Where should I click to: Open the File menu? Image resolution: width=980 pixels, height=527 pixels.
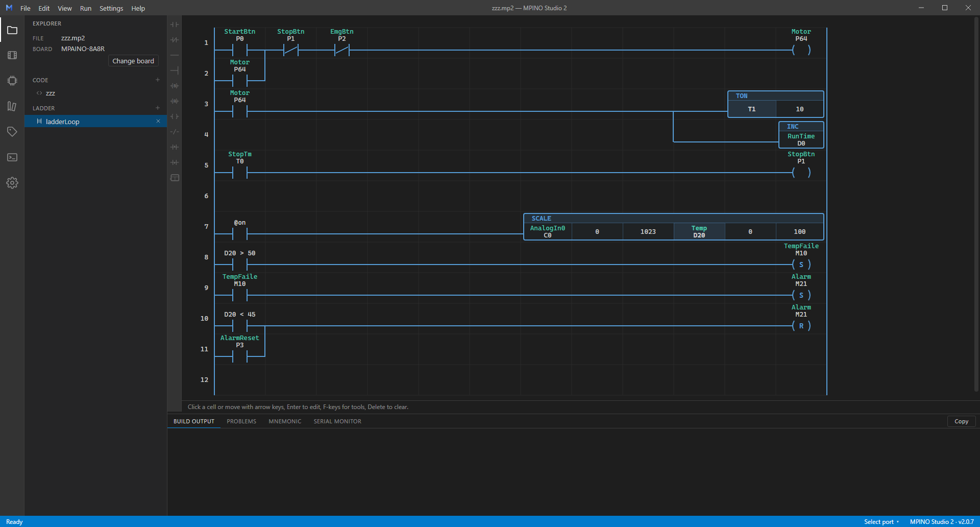26,8
